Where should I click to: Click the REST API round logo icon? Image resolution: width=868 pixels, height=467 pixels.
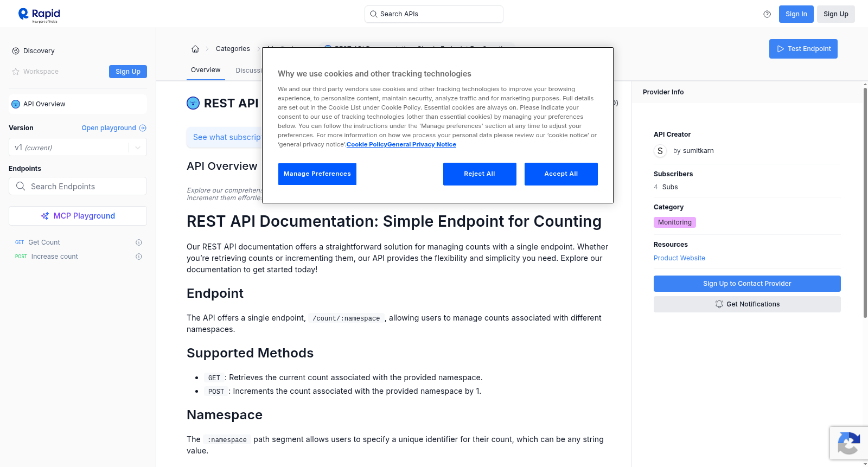(193, 103)
